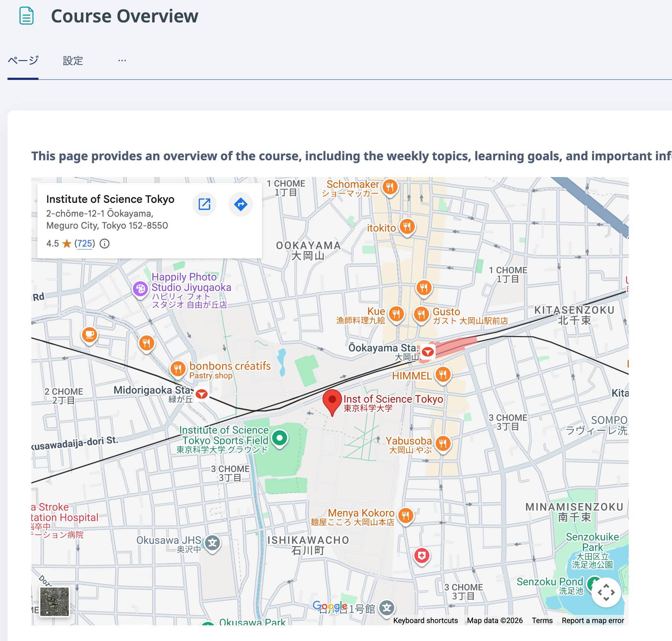Click the map camera move controls button
The image size is (672, 641).
(606, 592)
